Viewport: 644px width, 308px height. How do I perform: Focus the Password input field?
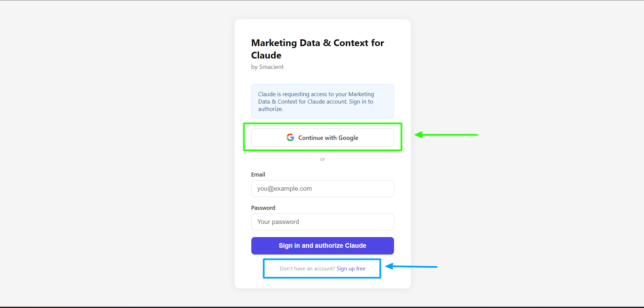pos(323,222)
